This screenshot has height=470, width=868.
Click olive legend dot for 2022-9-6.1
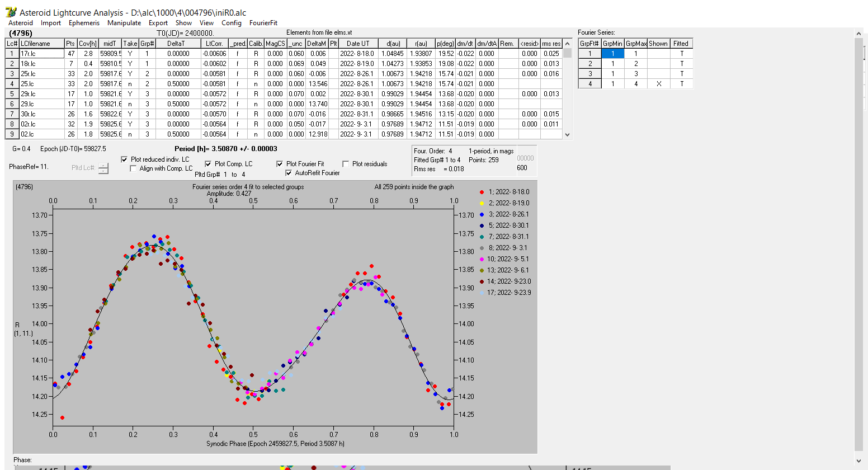tap(482, 270)
